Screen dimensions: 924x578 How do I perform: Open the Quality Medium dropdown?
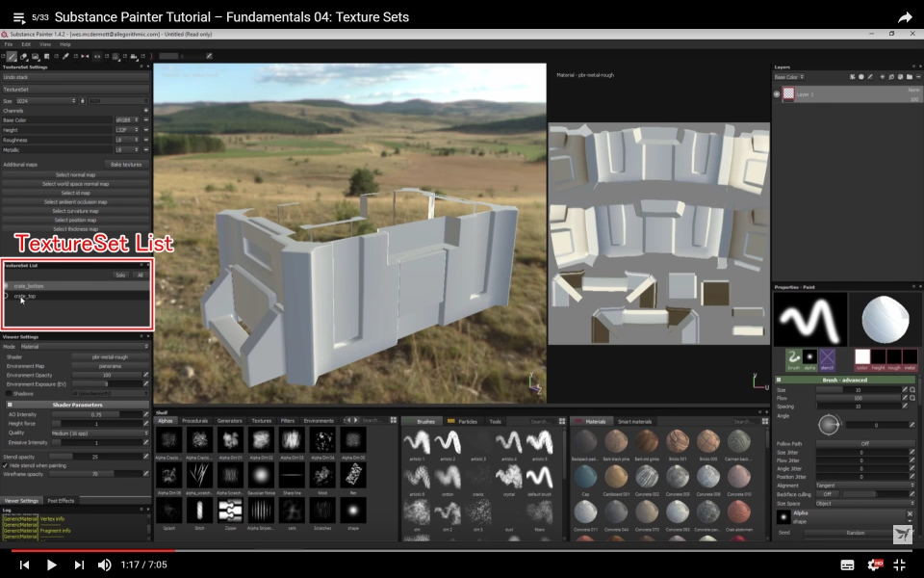(x=100, y=433)
